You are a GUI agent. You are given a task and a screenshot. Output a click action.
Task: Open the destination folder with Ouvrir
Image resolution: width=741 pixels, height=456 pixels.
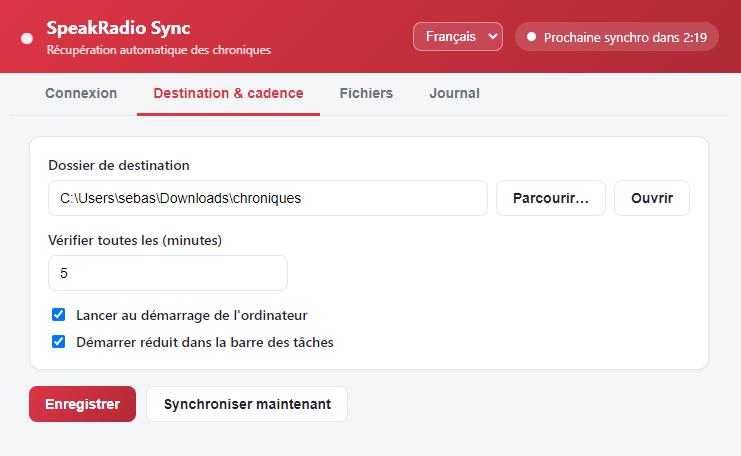click(x=652, y=198)
